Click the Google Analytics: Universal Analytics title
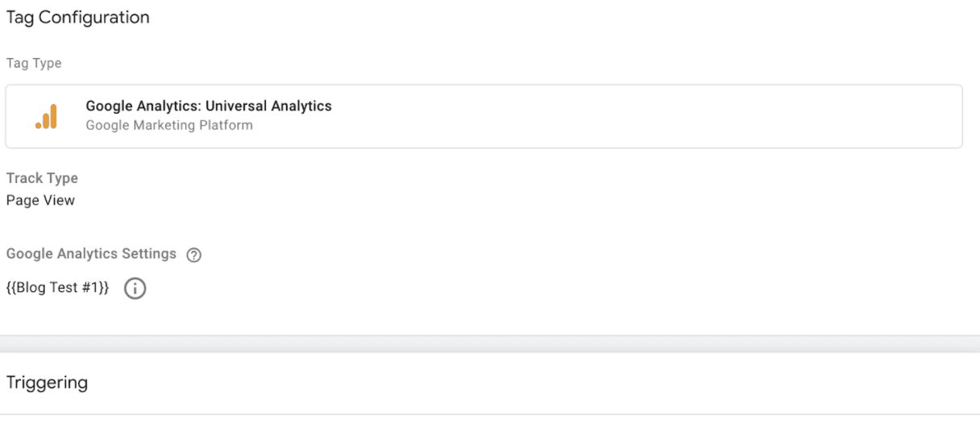Screen dimensions: 980x442 click(209, 106)
